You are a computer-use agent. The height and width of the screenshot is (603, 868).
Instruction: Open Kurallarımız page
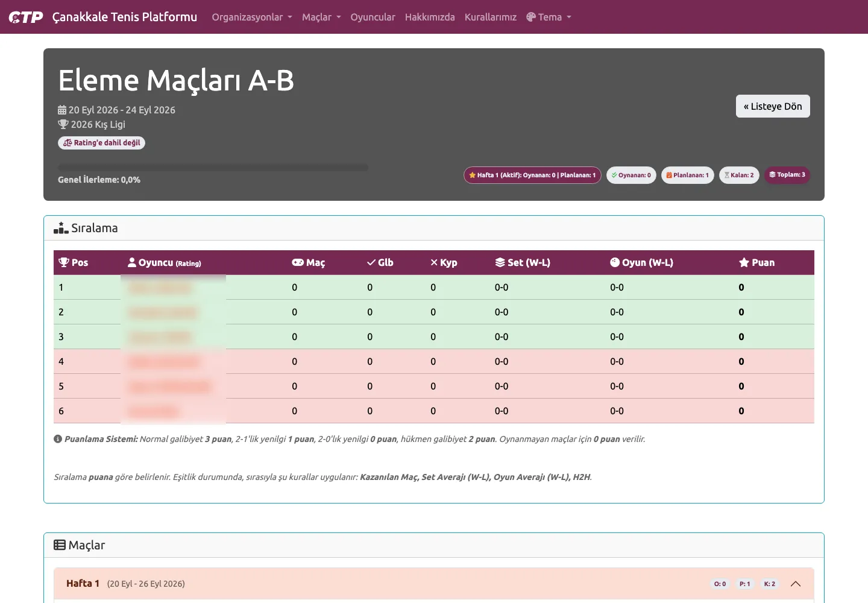491,17
